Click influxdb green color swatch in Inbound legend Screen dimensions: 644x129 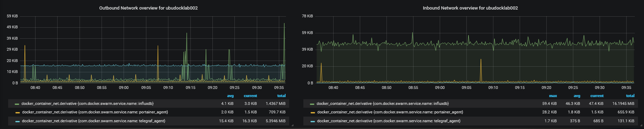click(x=312, y=104)
